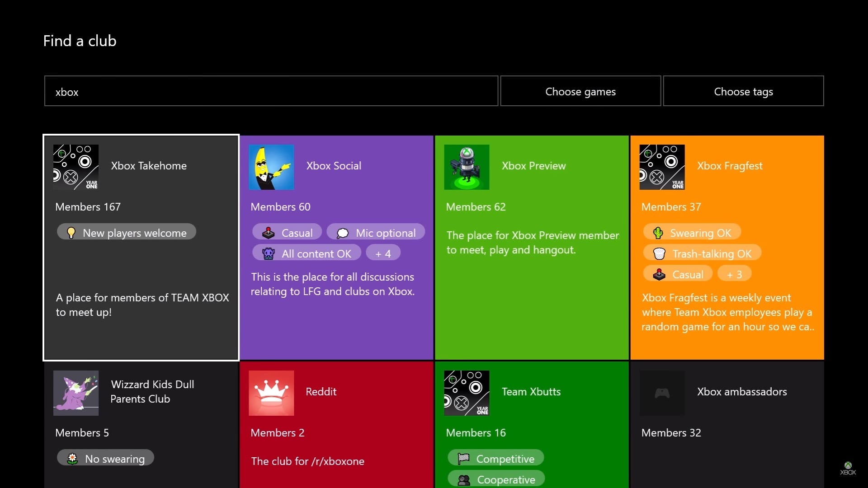Click Members 62 on Xbox Preview
This screenshot has width=868, height=488.
(476, 207)
